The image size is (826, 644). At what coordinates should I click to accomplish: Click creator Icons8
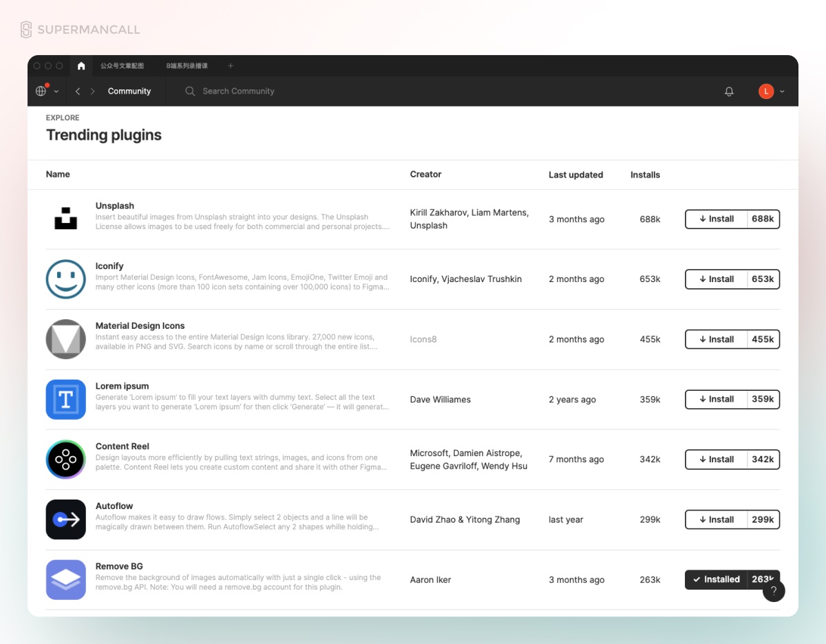tap(423, 339)
